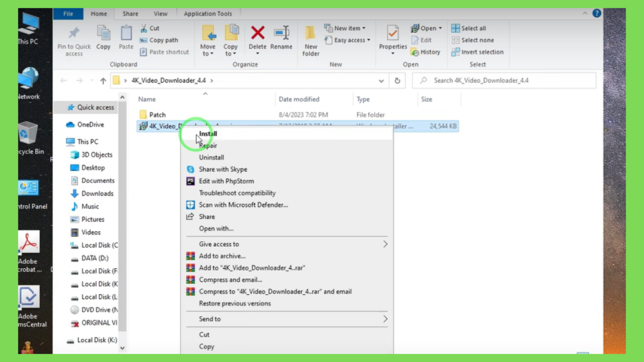Click the Paste ribbon icon

click(x=126, y=33)
